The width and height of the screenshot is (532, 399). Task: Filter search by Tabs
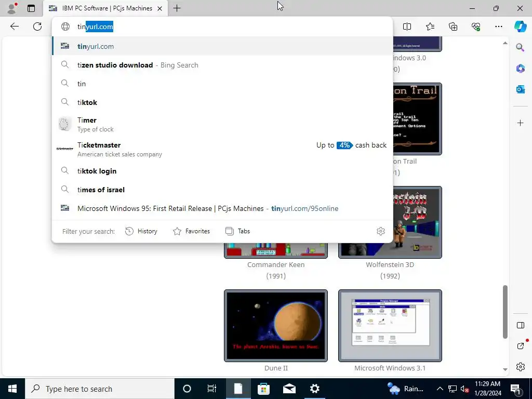click(x=237, y=231)
